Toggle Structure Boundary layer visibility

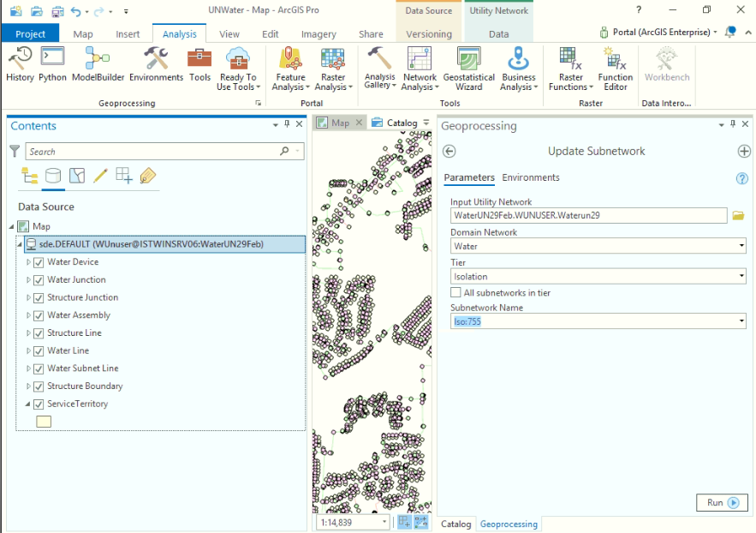pos(39,386)
